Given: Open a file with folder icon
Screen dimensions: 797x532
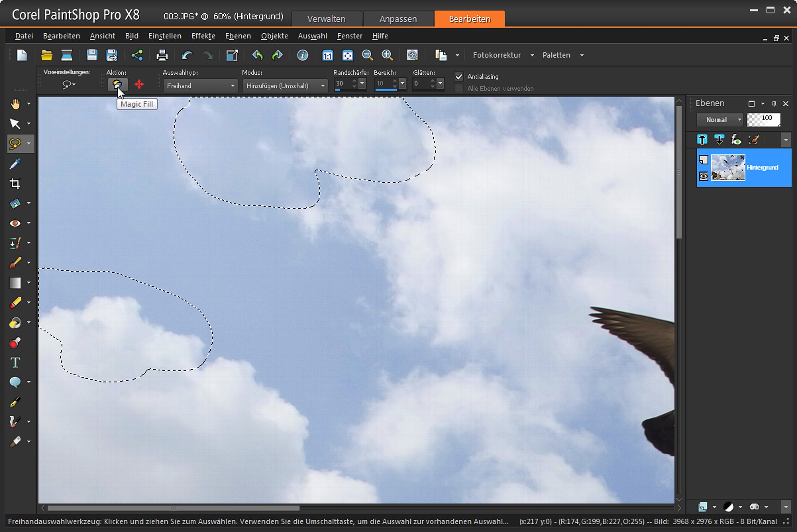Looking at the screenshot, I should click(47, 55).
